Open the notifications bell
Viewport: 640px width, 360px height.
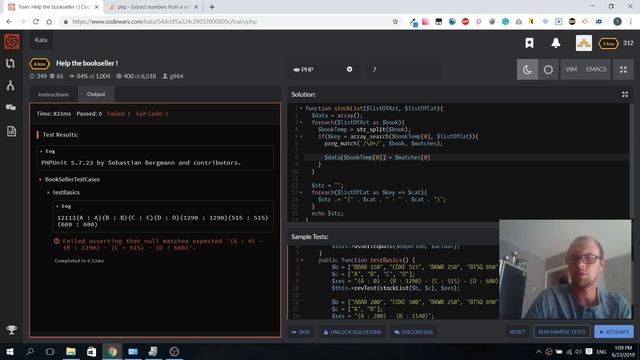[x=556, y=43]
